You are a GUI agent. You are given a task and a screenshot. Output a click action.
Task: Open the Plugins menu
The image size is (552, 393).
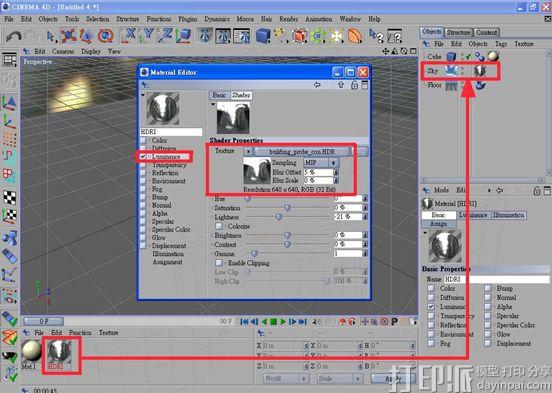click(188, 19)
